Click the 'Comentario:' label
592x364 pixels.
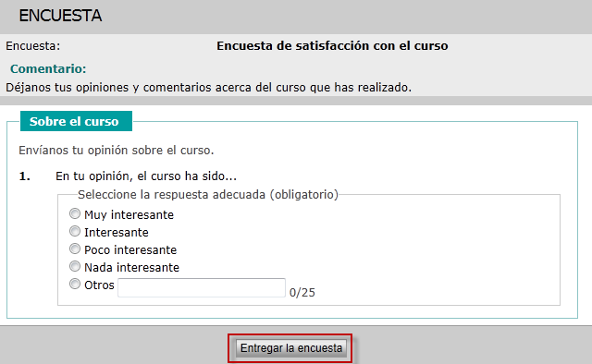[x=48, y=68]
